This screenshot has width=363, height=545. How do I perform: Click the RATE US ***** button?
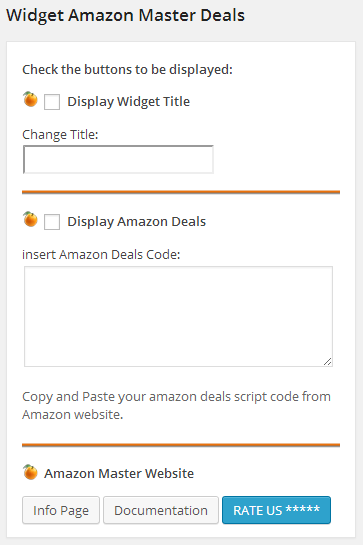276,510
